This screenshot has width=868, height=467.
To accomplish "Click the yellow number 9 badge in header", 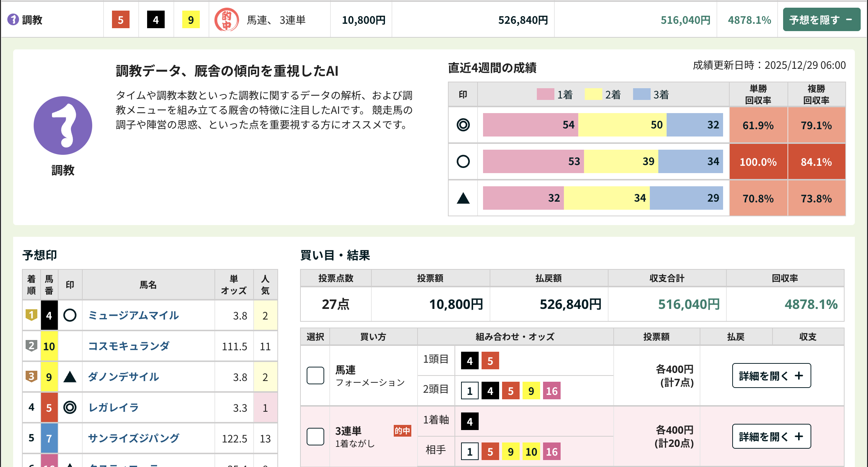I will [x=190, y=20].
